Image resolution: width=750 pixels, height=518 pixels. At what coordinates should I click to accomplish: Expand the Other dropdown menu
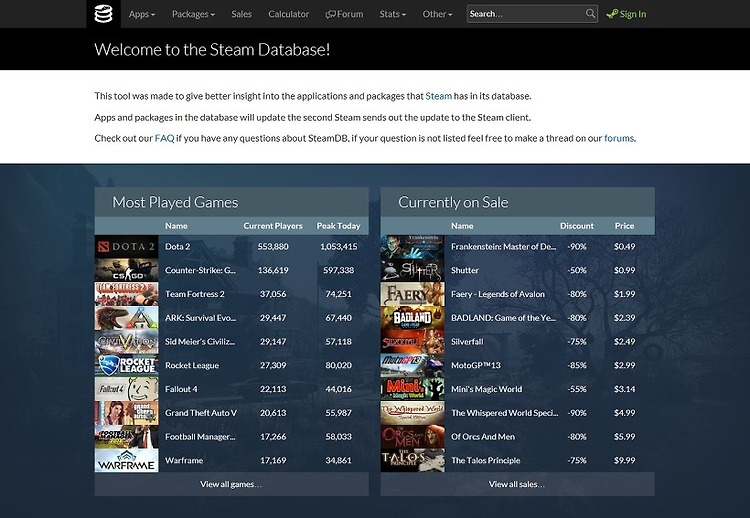pyautogui.click(x=437, y=14)
